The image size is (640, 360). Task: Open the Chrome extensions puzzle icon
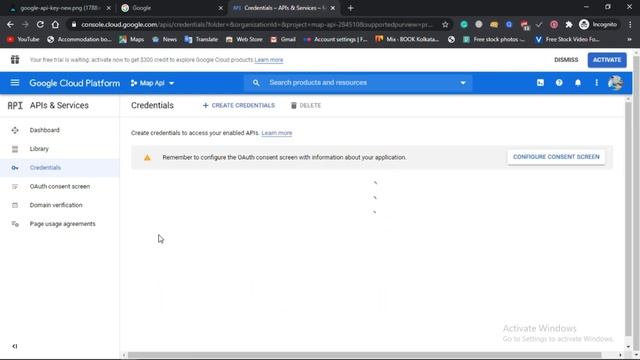coord(569,24)
